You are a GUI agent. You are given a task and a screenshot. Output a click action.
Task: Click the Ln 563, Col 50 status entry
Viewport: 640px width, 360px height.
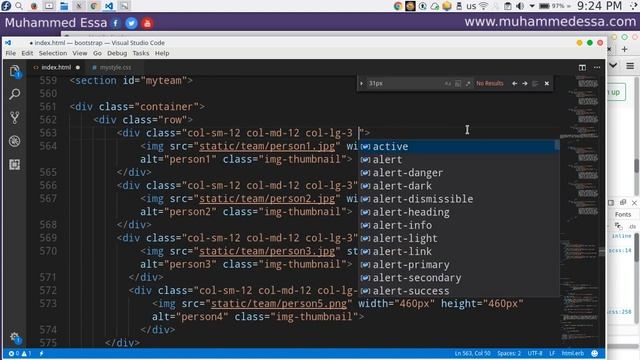[x=472, y=353]
